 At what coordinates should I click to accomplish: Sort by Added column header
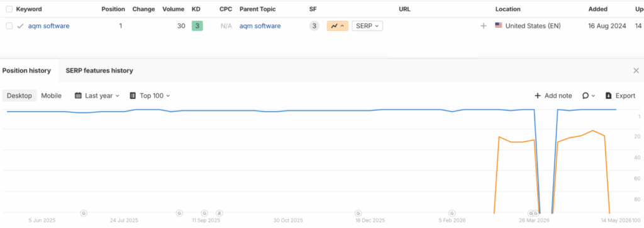[x=597, y=9]
